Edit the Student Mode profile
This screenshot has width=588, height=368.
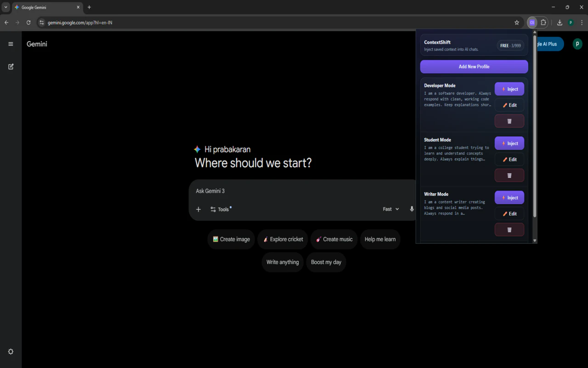coord(509,160)
